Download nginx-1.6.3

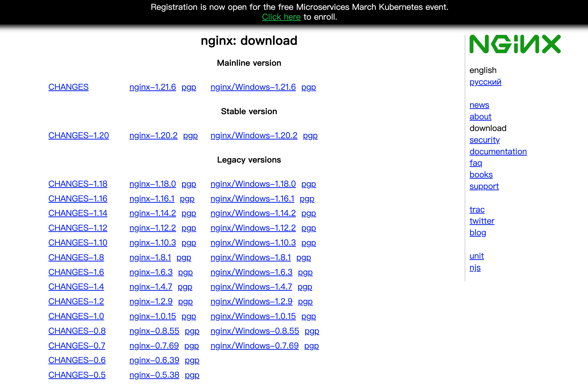[x=151, y=272]
